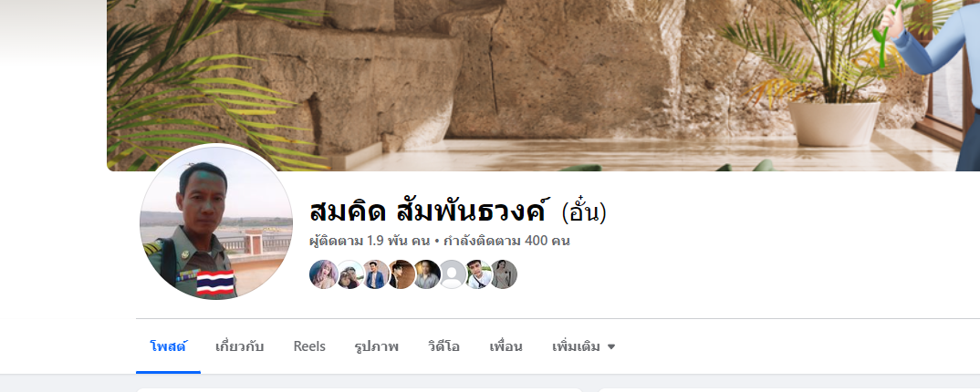The height and width of the screenshot is (392, 980).
Task: Open the เพื่อน tab
Action: 506,346
